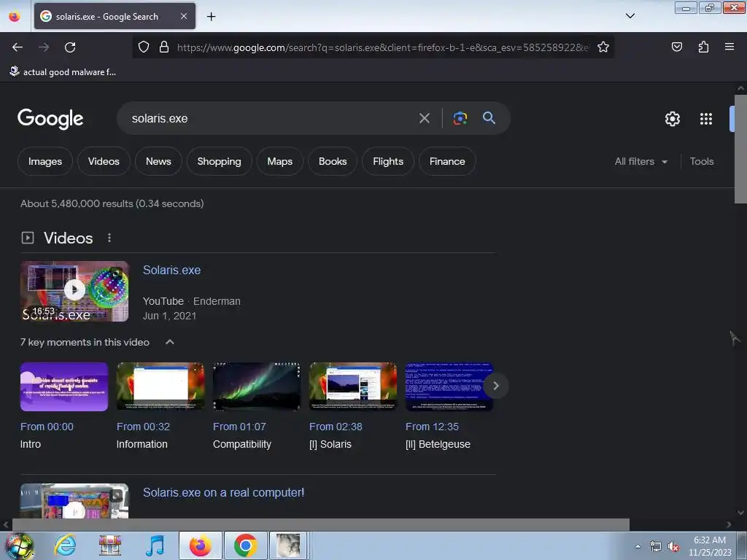Go back with the browser back arrow
Image resolution: width=747 pixels, height=560 pixels.
[x=18, y=47]
